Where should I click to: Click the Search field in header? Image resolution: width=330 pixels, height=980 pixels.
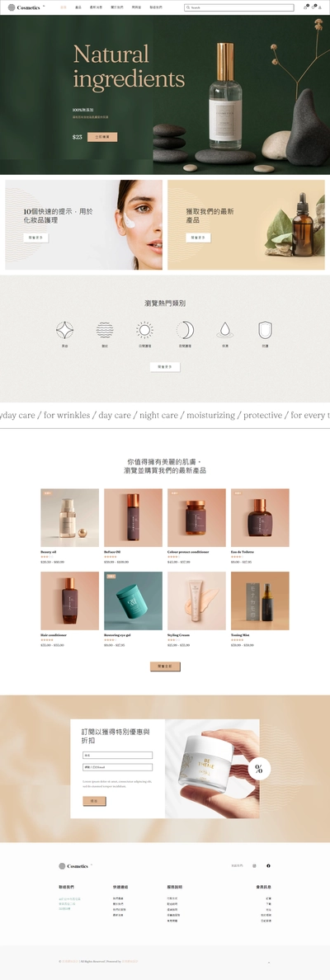tap(238, 7)
